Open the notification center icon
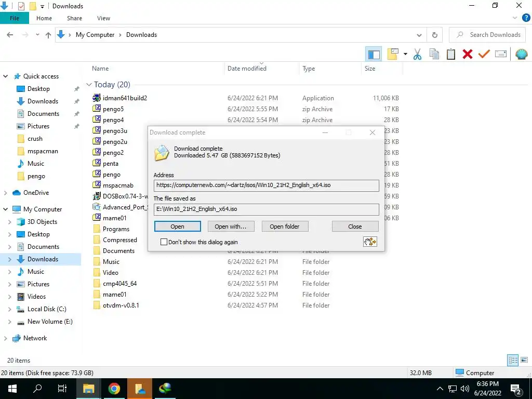Image resolution: width=532 pixels, height=399 pixels. click(516, 389)
